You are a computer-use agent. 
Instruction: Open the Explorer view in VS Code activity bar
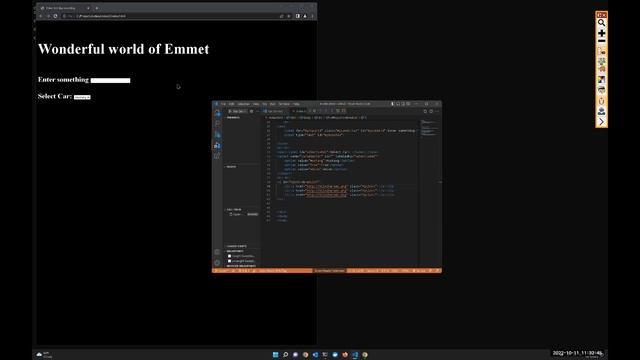pos(217,113)
